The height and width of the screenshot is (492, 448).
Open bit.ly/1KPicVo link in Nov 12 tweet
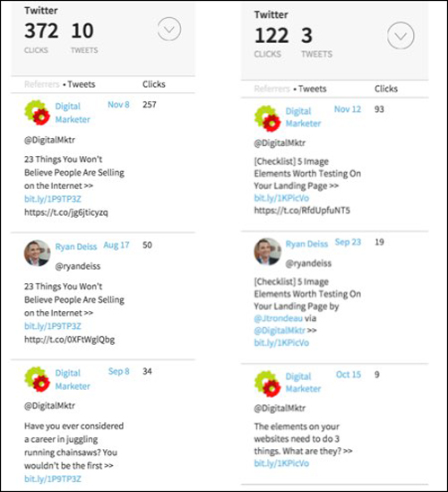point(281,198)
